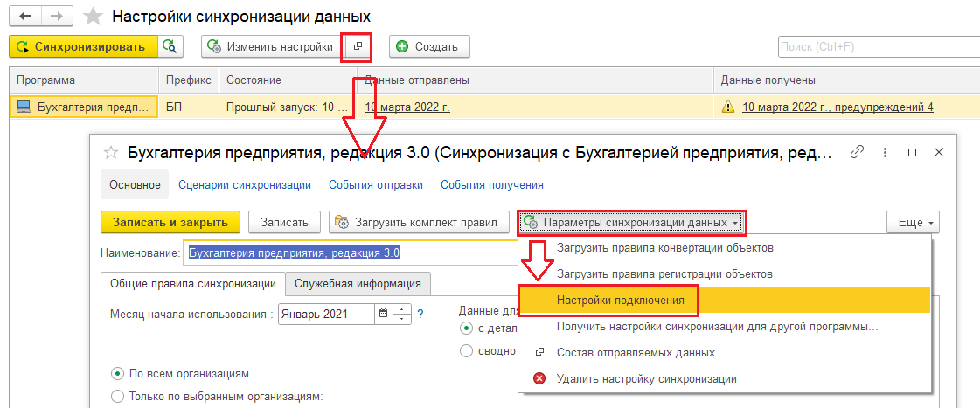Sort by the Данные получены column header
Screen dimensions: 980x408
pos(846,80)
